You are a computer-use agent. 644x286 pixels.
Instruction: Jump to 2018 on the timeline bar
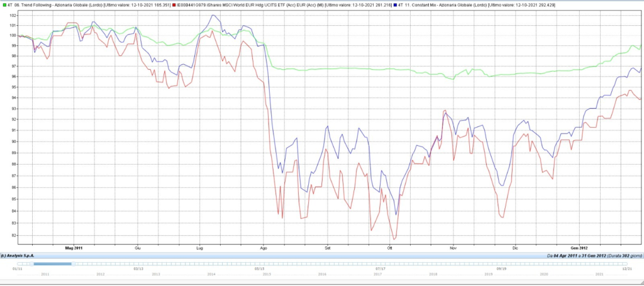click(x=433, y=273)
